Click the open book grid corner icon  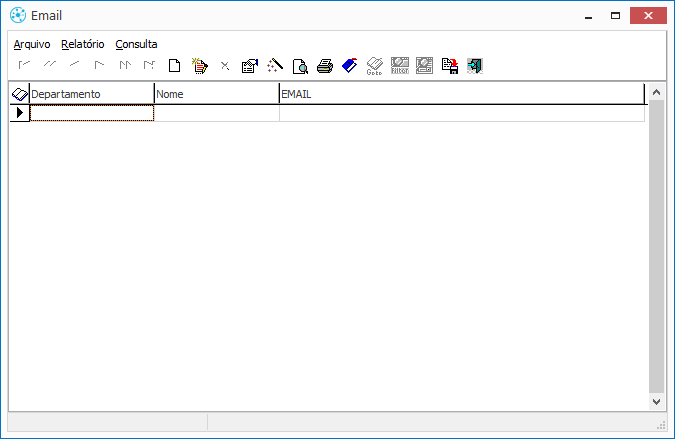19,94
